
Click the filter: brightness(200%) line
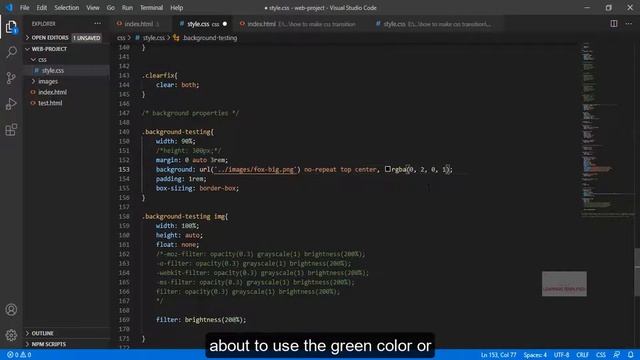pyautogui.click(x=201, y=320)
